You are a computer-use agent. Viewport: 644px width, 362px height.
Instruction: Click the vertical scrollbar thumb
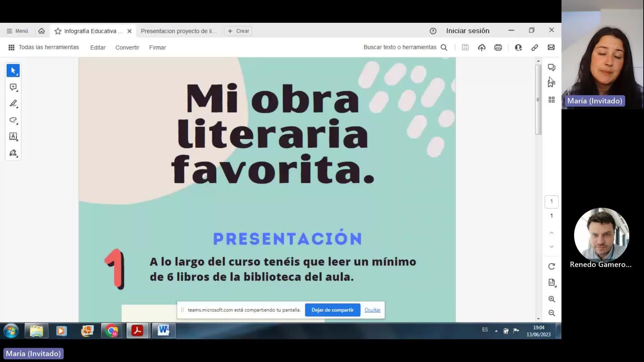coord(538,100)
